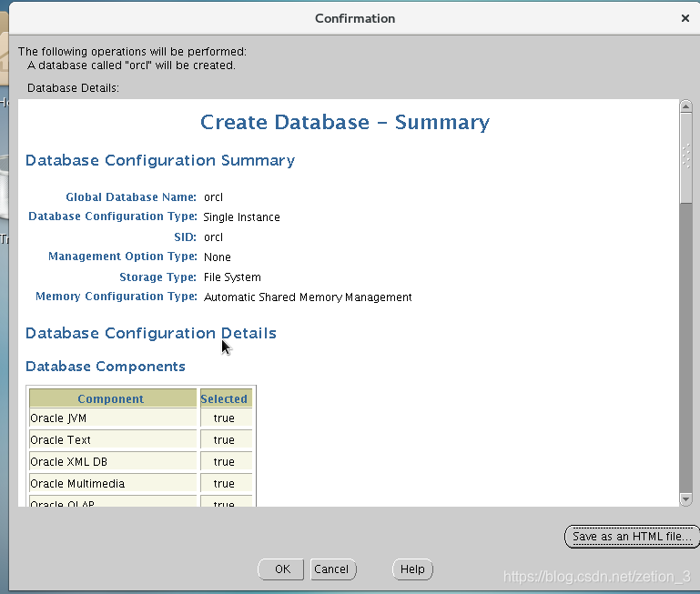700x594 pixels.
Task: Click the SID label
Action: point(186,237)
